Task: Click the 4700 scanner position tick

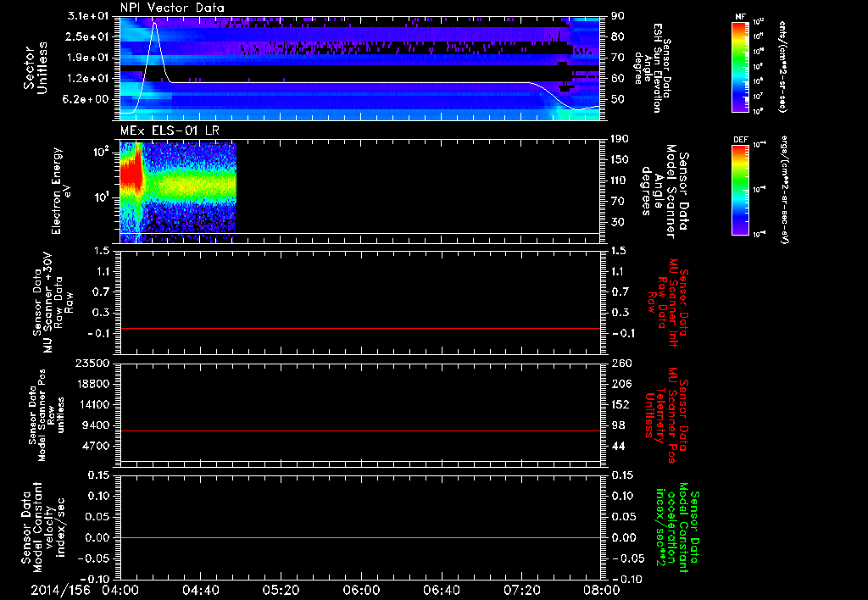Action: click(95, 446)
